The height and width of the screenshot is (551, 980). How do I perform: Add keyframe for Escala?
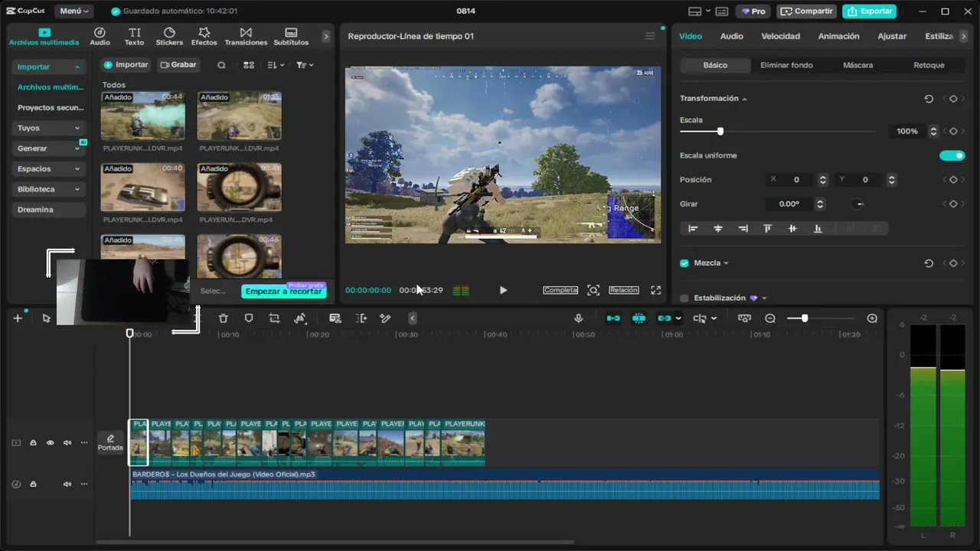[x=953, y=131]
